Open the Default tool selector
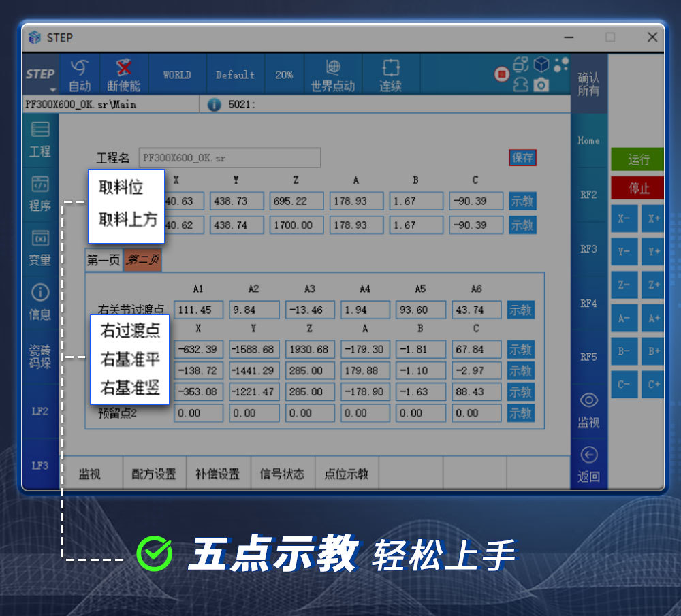Screen dimensions: 681x616 [234, 74]
